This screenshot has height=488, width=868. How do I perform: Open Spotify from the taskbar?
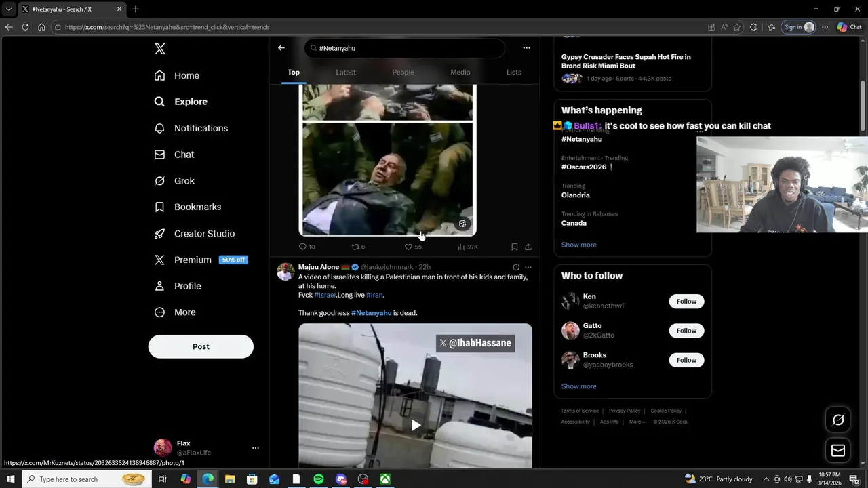pos(319,479)
